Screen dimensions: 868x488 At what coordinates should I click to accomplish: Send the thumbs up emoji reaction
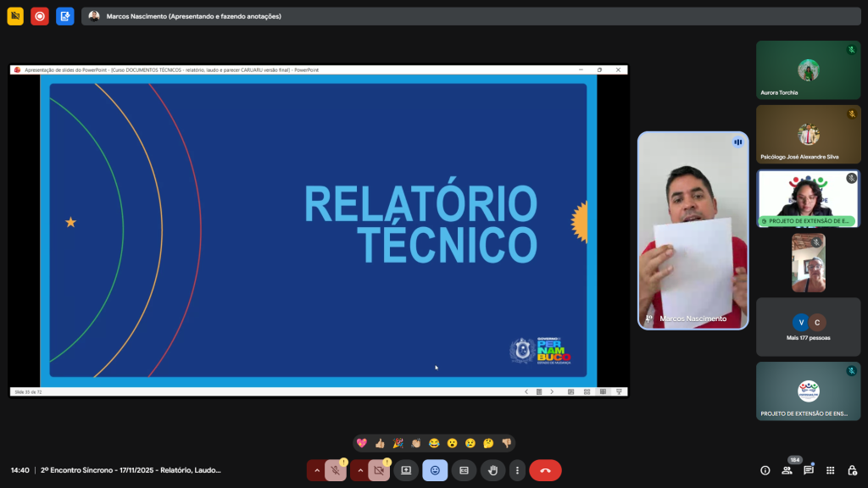(380, 443)
